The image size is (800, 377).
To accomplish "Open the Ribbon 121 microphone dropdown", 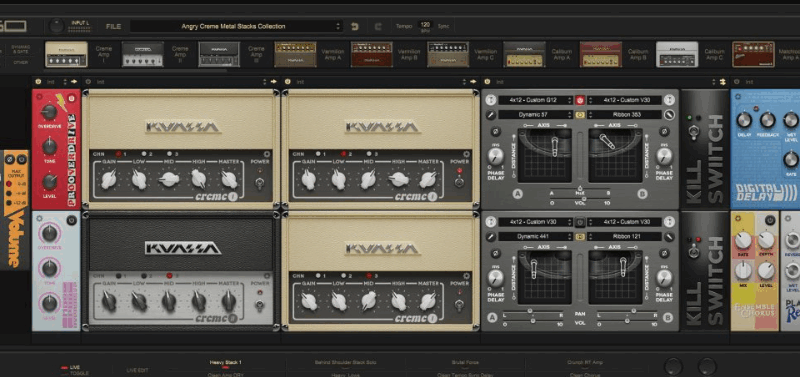I will (624, 237).
